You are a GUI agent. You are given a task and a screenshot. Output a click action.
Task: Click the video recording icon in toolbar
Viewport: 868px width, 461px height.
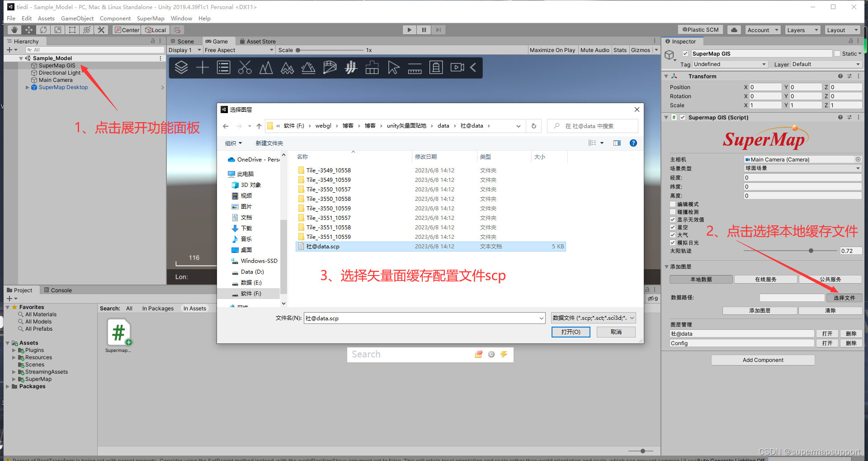pyautogui.click(x=457, y=67)
